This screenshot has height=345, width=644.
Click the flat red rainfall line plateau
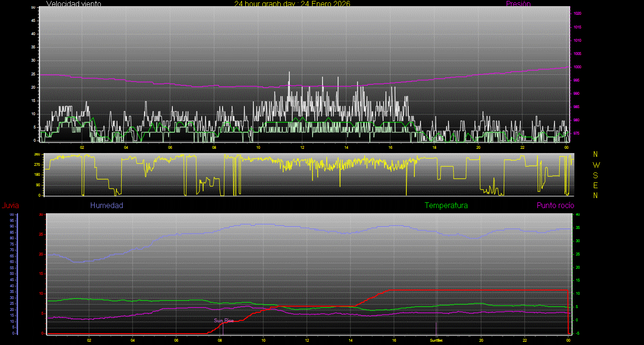474,290
